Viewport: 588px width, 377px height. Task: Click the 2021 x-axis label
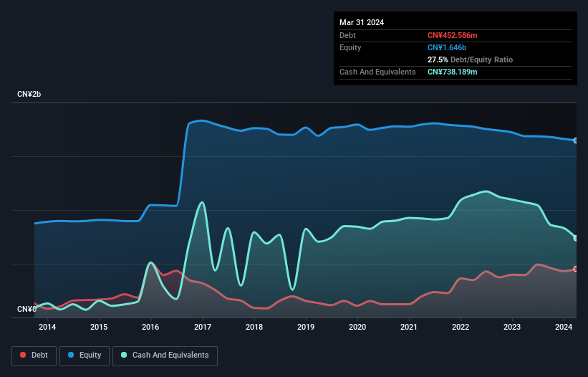(x=409, y=327)
